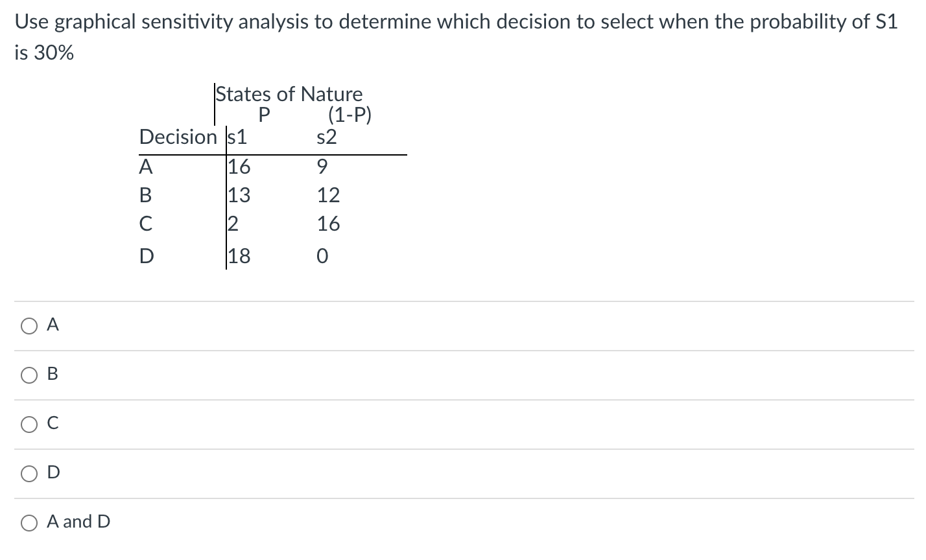Select the 'A and D' answer choice
Viewport: 926px width, 560px height.
(29, 522)
